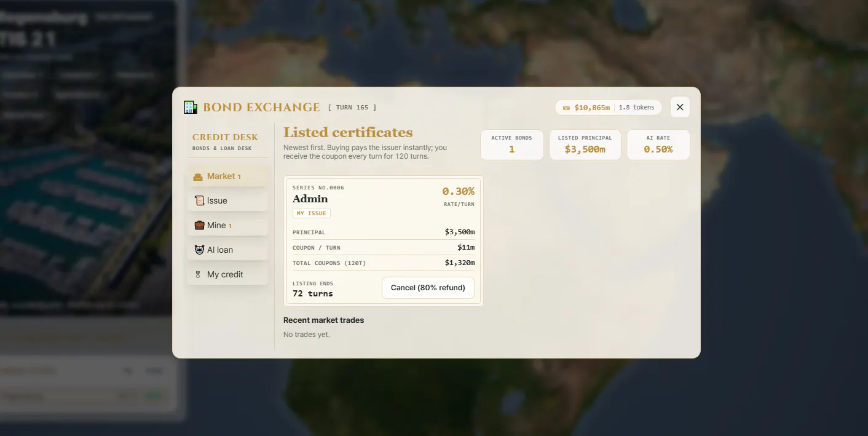Click the BOND EXCHANGE title text
Image resolution: width=868 pixels, height=436 pixels.
pyautogui.click(x=261, y=108)
